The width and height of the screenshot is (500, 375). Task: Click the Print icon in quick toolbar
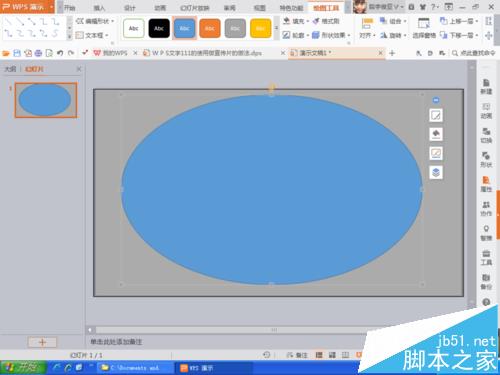point(38,53)
